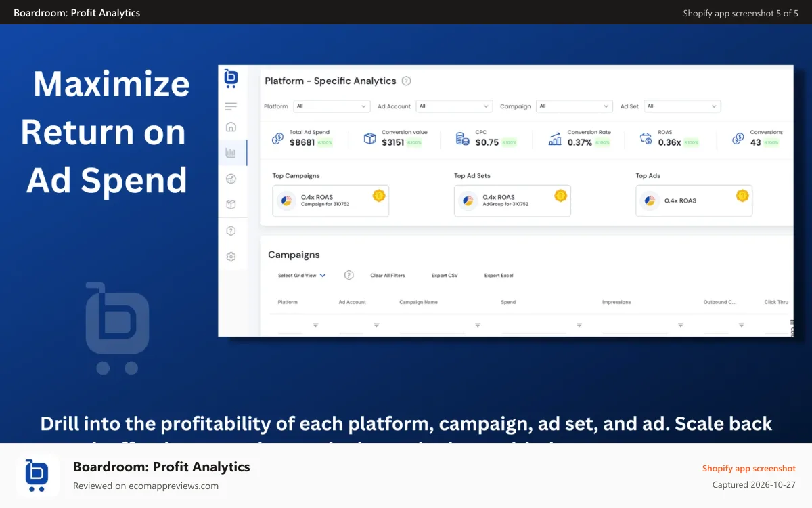
Task: Sort by Platform column header
Action: 288,302
